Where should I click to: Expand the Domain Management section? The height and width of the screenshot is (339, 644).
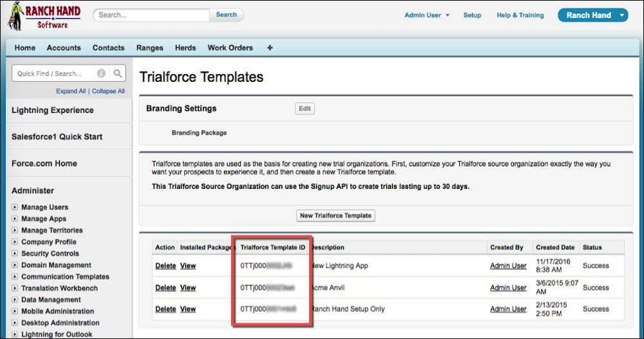coord(15,265)
